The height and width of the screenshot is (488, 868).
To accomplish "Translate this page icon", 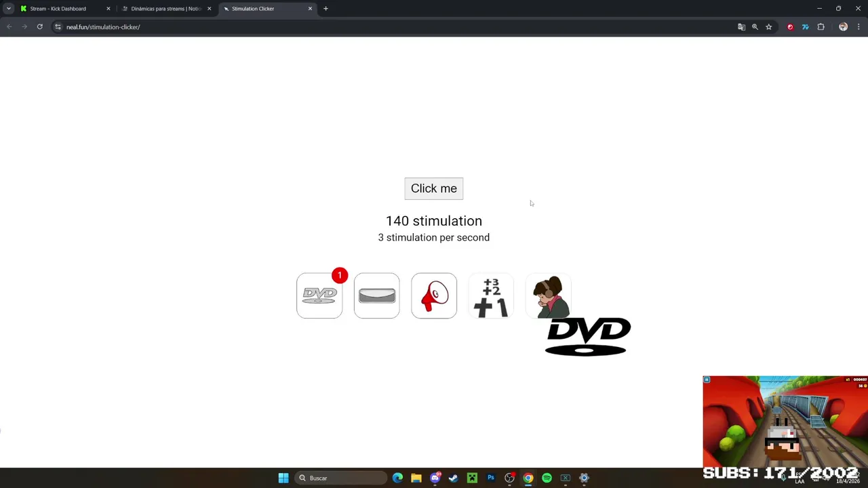I will (x=741, y=27).
